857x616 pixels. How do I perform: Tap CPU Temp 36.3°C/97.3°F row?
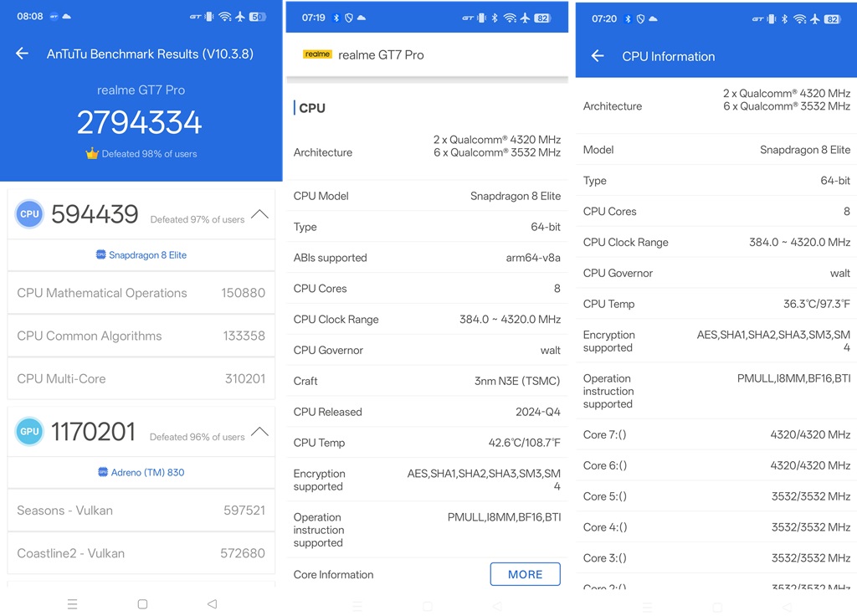click(x=716, y=304)
